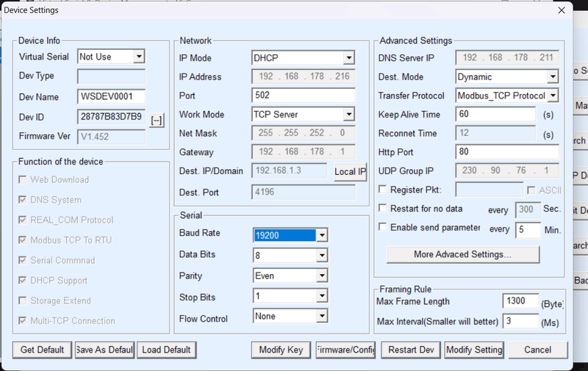The image size is (588, 371).
Task: Click the IP Address field
Action: coord(304,76)
